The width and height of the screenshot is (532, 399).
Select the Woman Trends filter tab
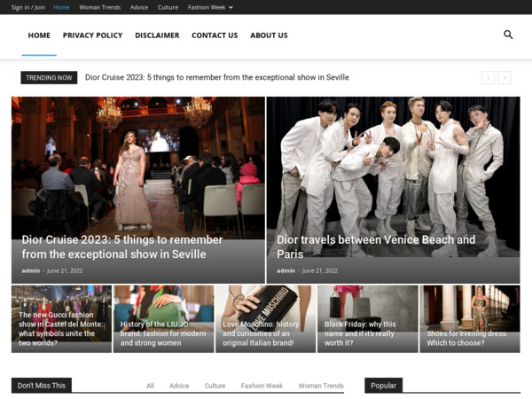(x=321, y=386)
